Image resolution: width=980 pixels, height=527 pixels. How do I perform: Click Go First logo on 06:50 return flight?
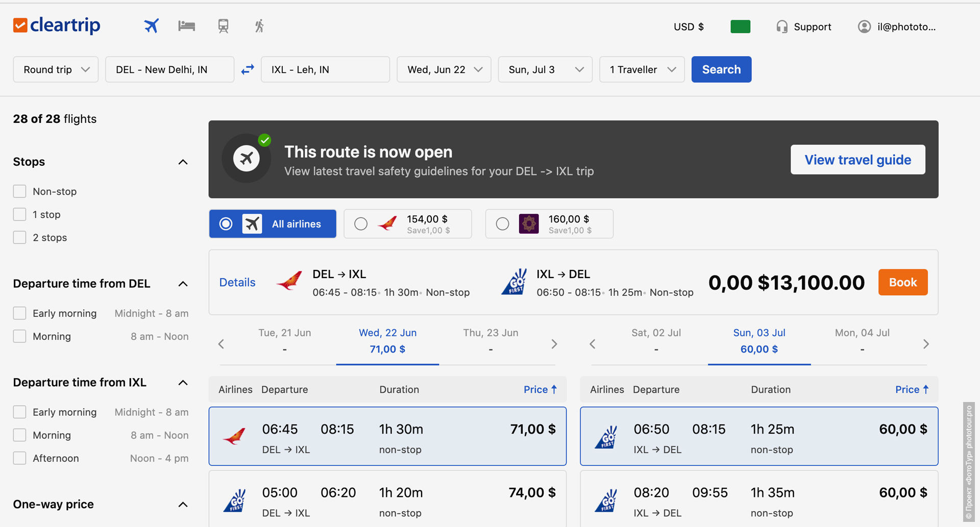point(606,437)
